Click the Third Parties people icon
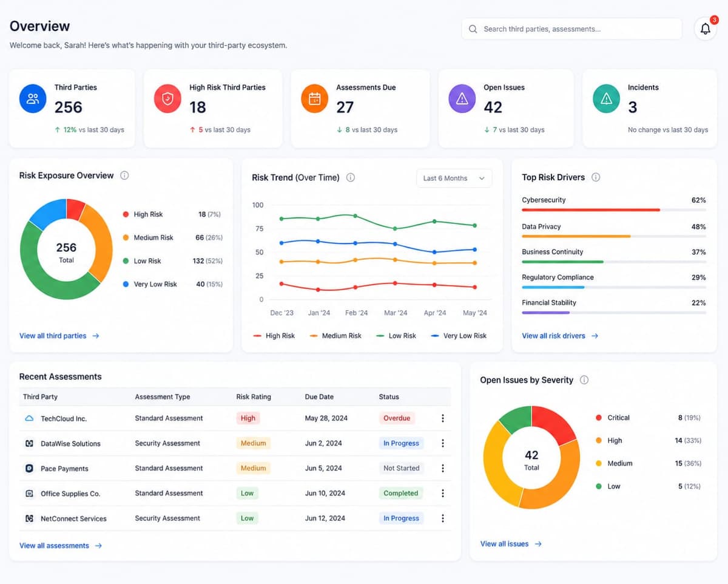This screenshot has height=584, width=728. (x=33, y=99)
